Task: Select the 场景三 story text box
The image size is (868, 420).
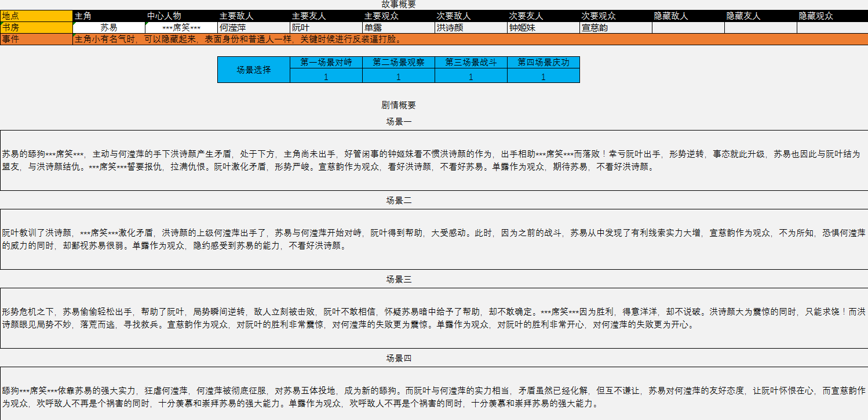Action: pos(434,318)
